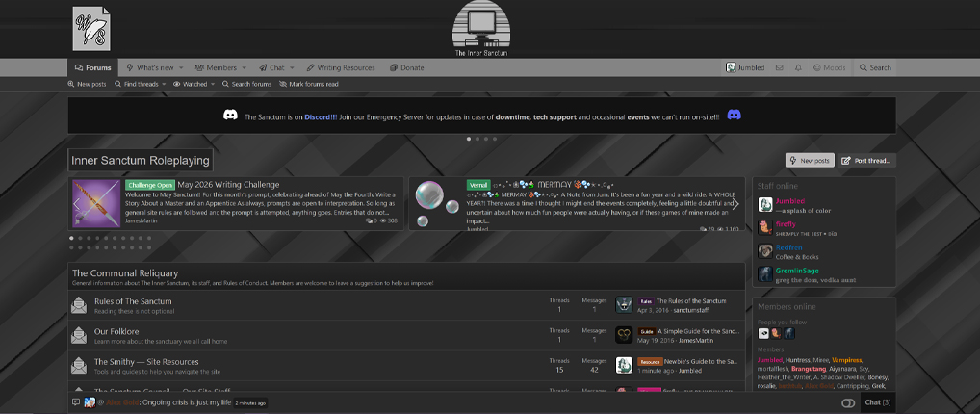
Task: Click the bubbles MERMAY thumbnail
Action: pyautogui.click(x=437, y=204)
